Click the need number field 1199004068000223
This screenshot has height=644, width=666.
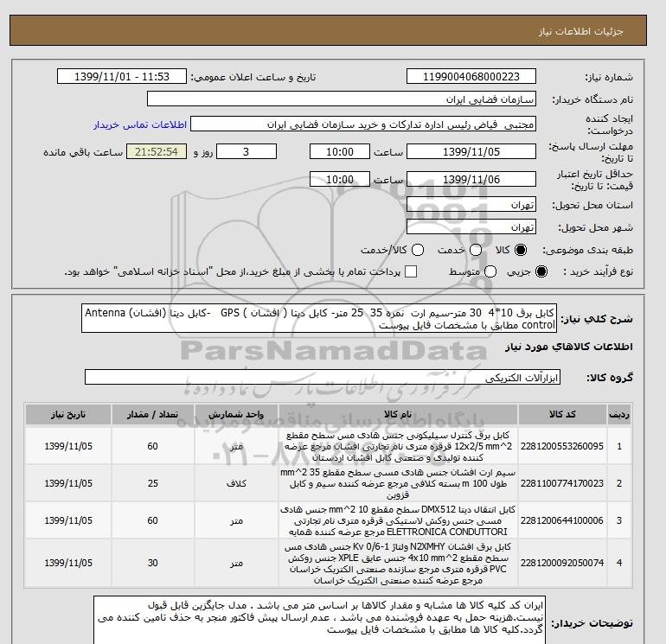point(471,76)
